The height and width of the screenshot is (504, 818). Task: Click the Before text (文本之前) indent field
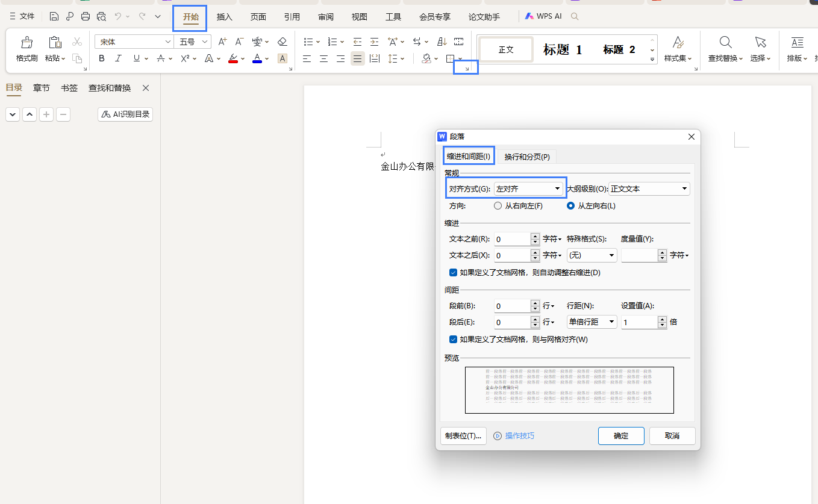(x=513, y=239)
